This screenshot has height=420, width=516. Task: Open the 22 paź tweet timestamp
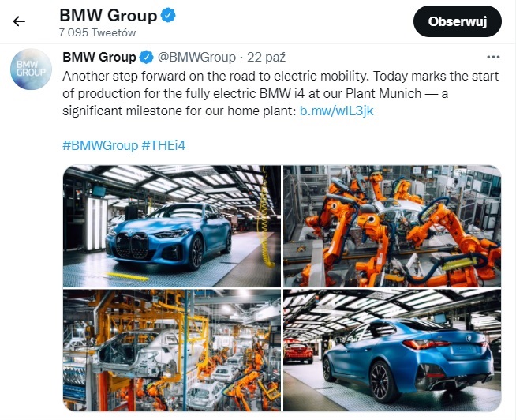[266, 58]
